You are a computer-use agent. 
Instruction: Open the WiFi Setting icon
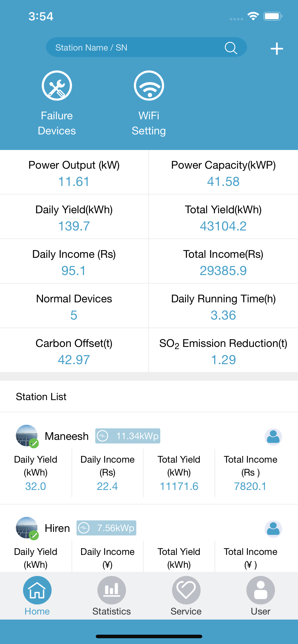149,86
